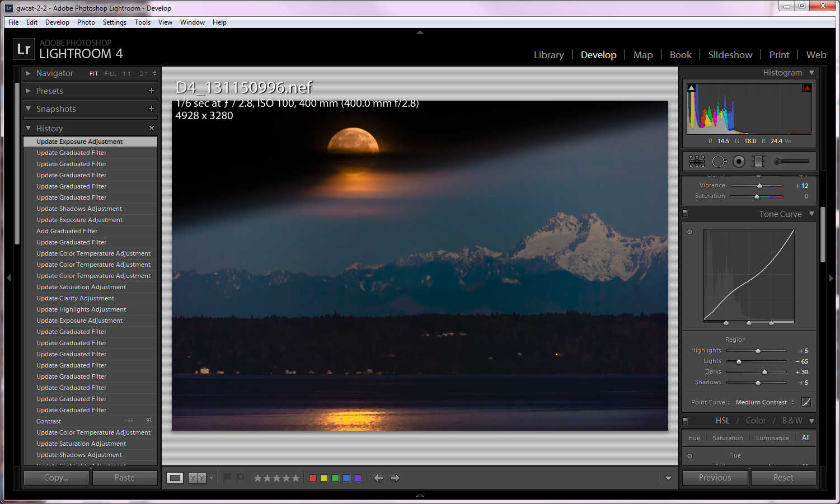
Task: Select the Spot Removal tool
Action: 719,162
